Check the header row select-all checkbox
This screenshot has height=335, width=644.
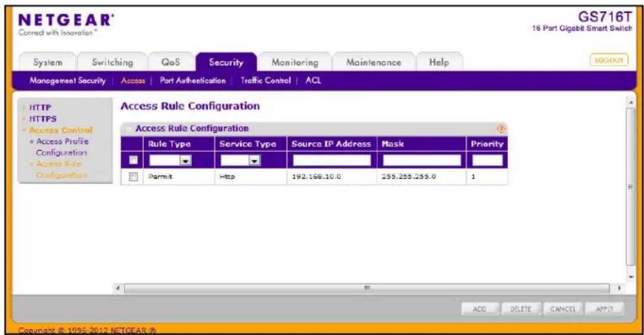133,160
